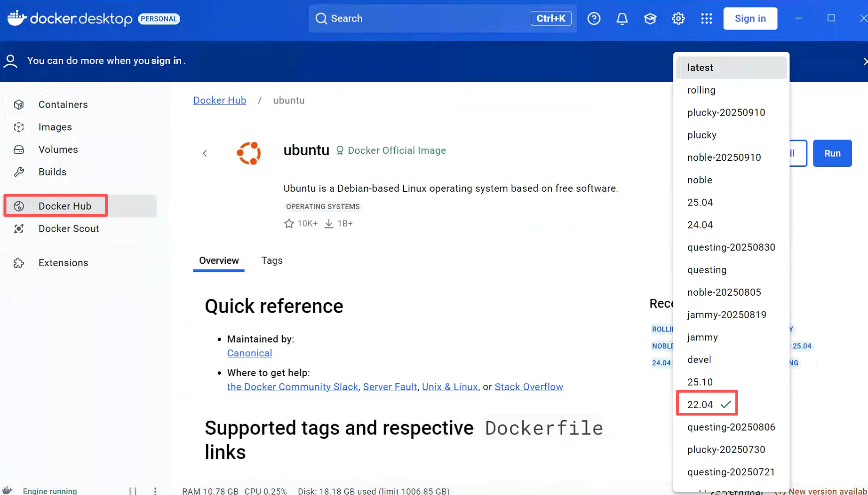Click the downloads 1B+ icon
The width and height of the screenshot is (868, 495).
pos(329,223)
